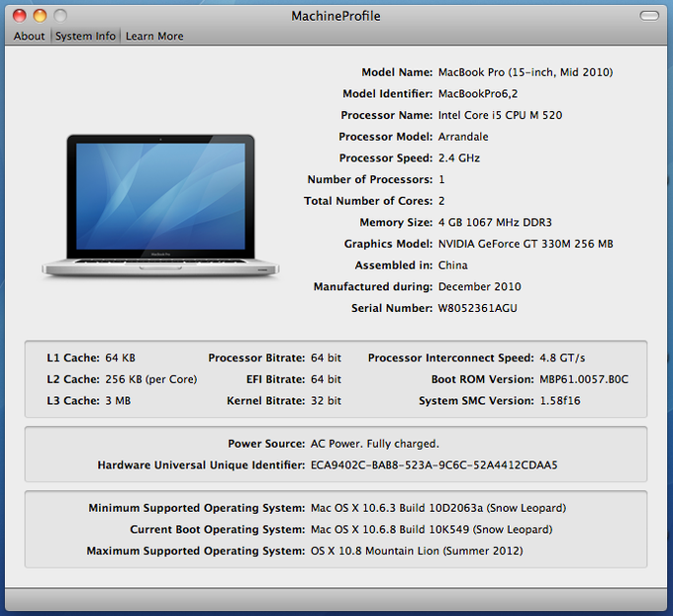
Task: Click the 'Processor Bitrate:' label
Action: 256,358
